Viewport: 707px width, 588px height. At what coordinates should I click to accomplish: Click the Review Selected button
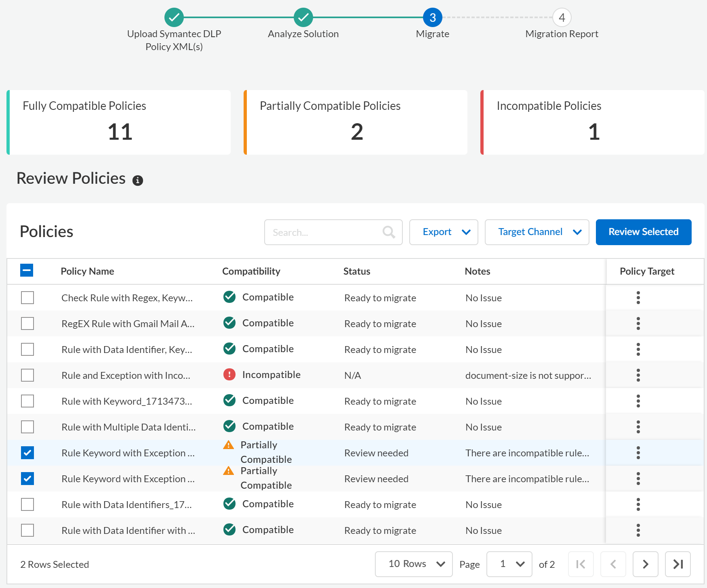(x=643, y=232)
